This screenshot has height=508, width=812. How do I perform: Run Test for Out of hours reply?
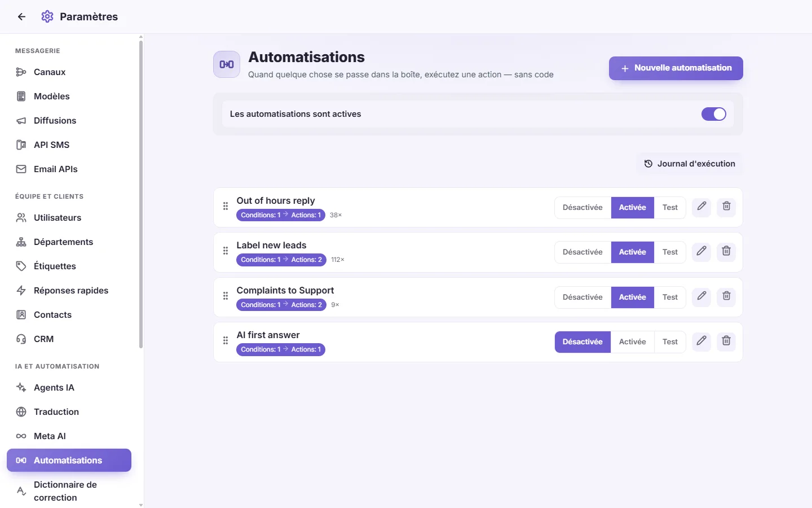point(670,208)
